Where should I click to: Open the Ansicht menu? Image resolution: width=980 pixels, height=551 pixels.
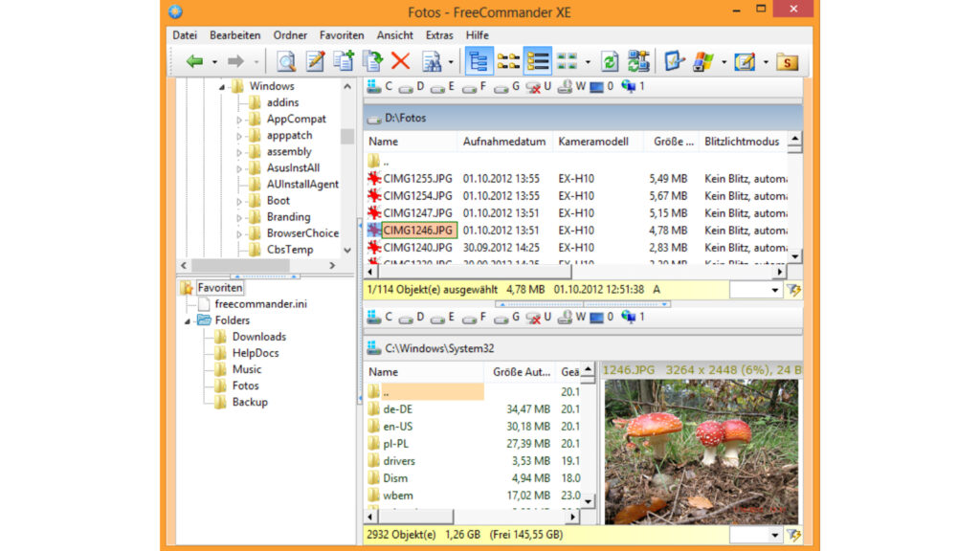pyautogui.click(x=394, y=35)
